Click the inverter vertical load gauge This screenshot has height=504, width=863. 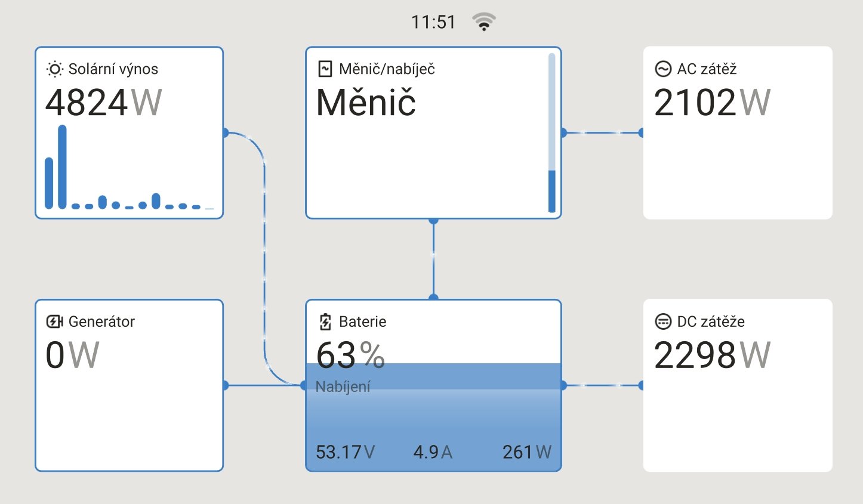(551, 132)
